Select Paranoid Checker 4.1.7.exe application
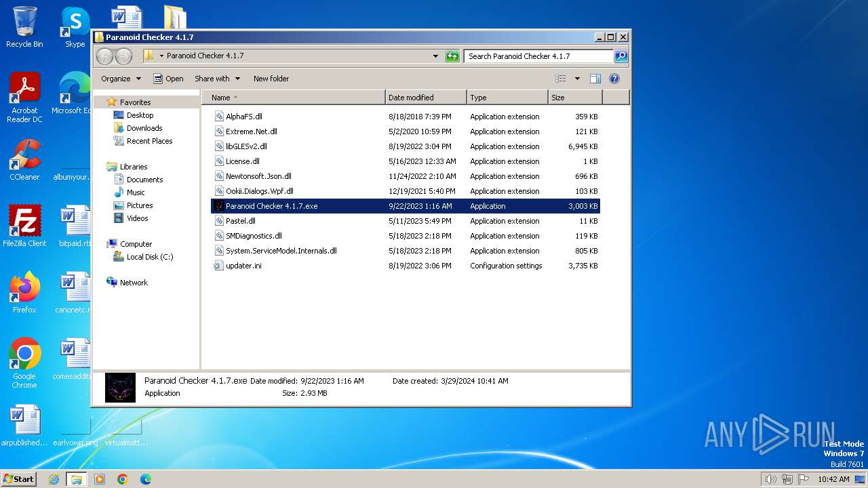Screen dimensions: 868x488 [x=406, y=206]
